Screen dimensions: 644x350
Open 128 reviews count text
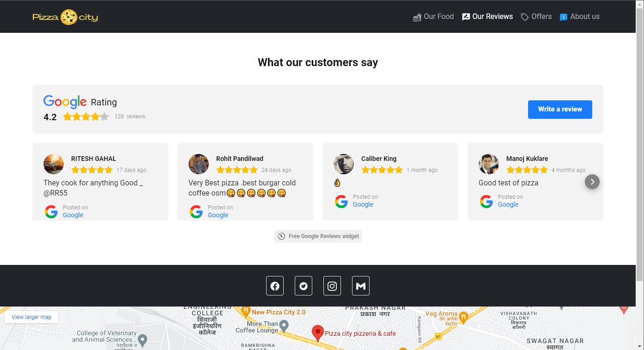click(130, 117)
